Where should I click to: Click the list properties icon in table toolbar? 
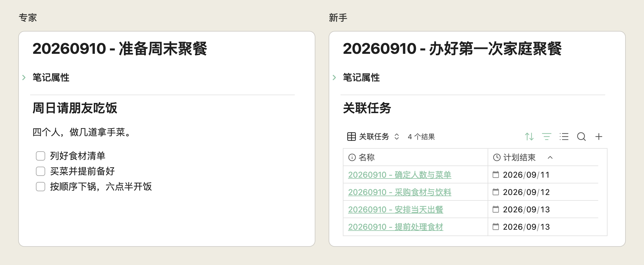[564, 137]
